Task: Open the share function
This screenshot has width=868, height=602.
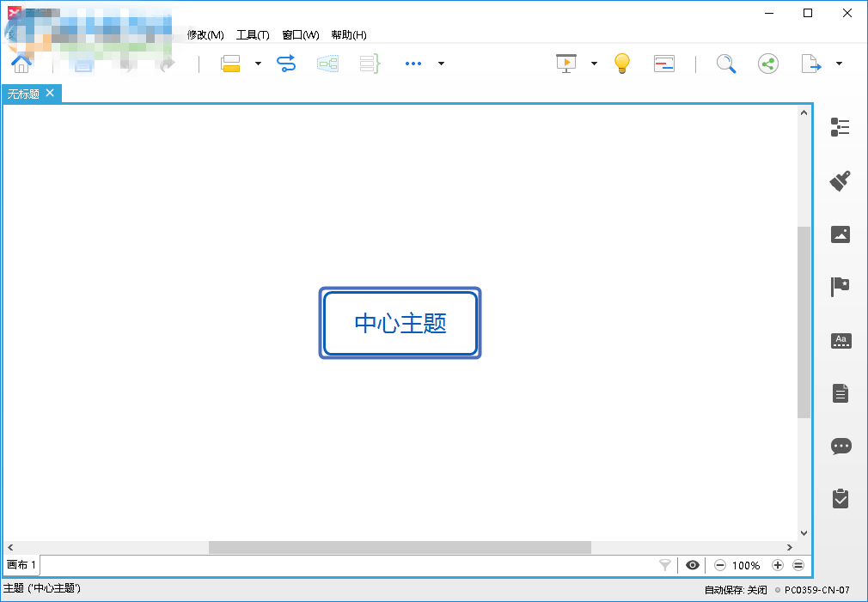Action: [767, 63]
